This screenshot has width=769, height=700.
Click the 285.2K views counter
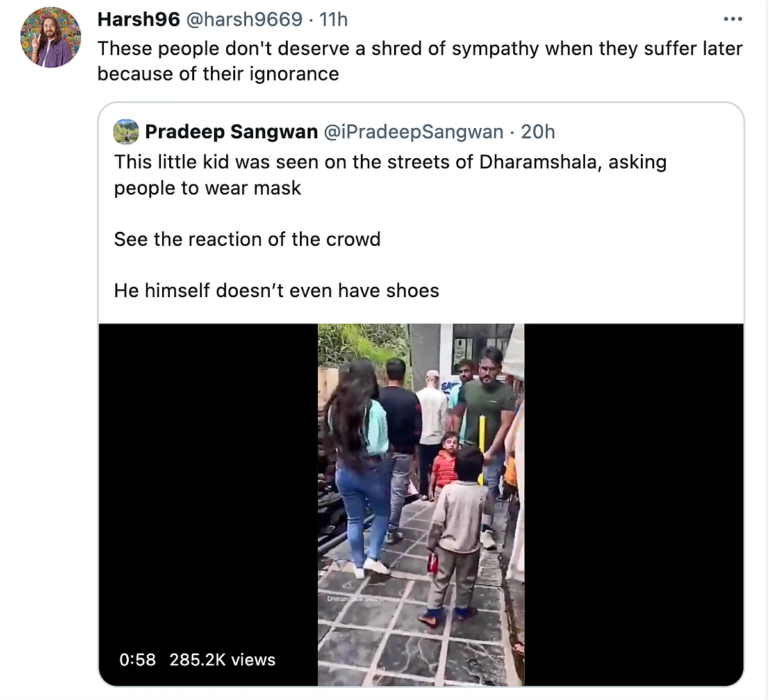(222, 660)
